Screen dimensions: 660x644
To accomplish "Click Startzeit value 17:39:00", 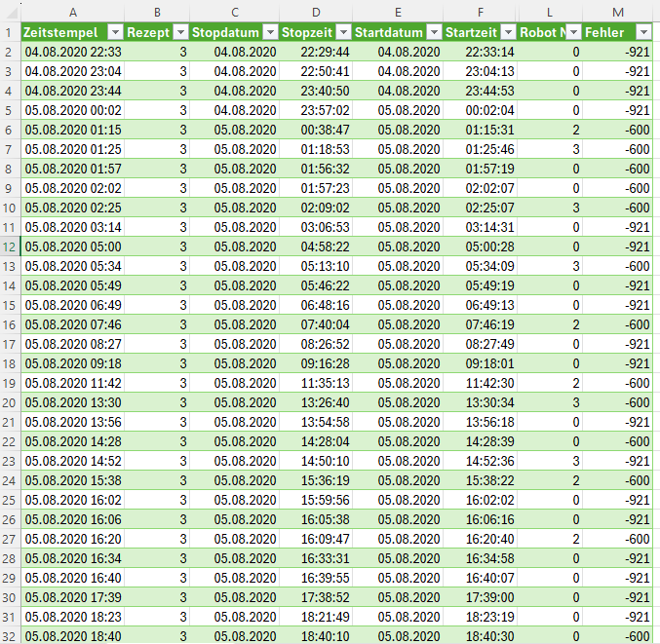I will click(481, 597).
